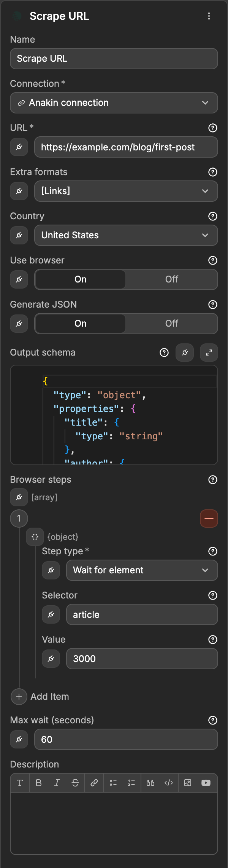Click inside the Output schema code editor
The width and height of the screenshot is (228, 868).
coord(114,415)
